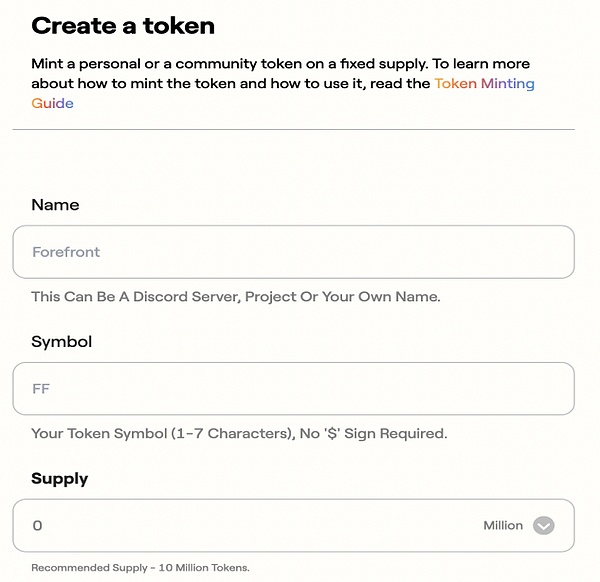Click the 'FF' placeholder text

[41, 389]
